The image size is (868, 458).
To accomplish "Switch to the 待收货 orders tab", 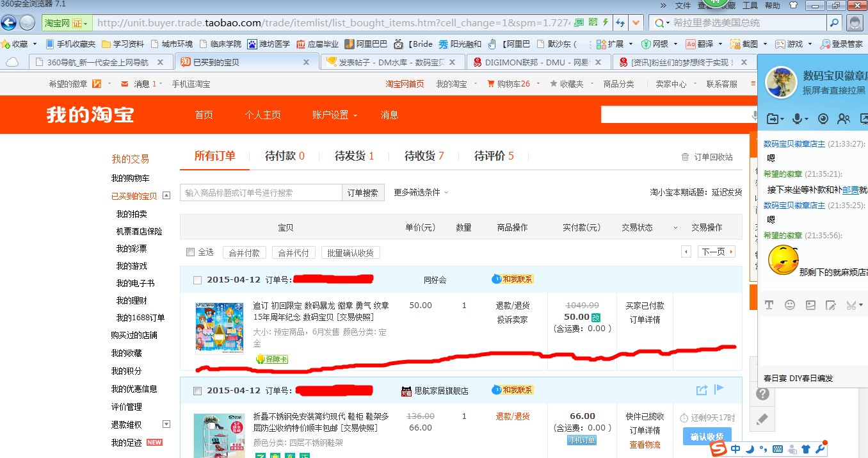I will [424, 156].
